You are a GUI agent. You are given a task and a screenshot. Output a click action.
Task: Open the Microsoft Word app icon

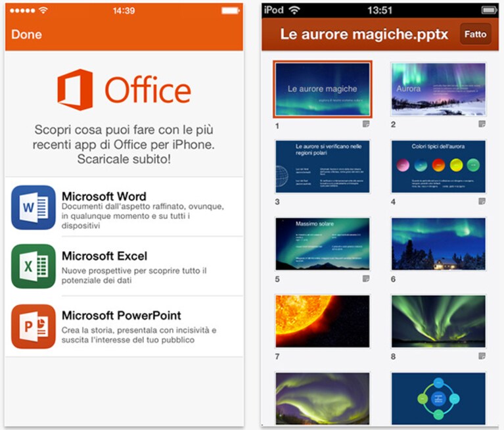tap(34, 208)
